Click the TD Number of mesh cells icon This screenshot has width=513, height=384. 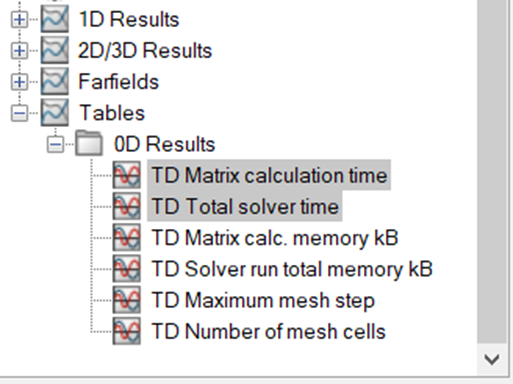[x=127, y=331]
